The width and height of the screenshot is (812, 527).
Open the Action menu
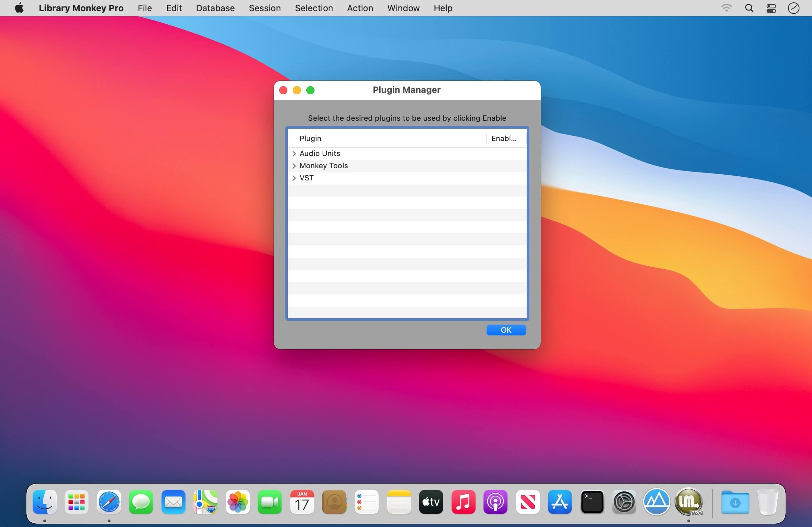pos(360,8)
